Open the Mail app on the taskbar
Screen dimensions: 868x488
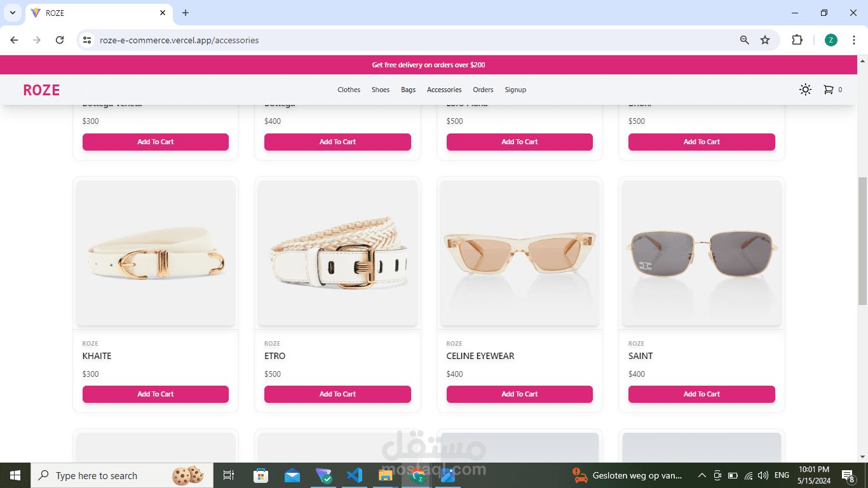point(292,475)
